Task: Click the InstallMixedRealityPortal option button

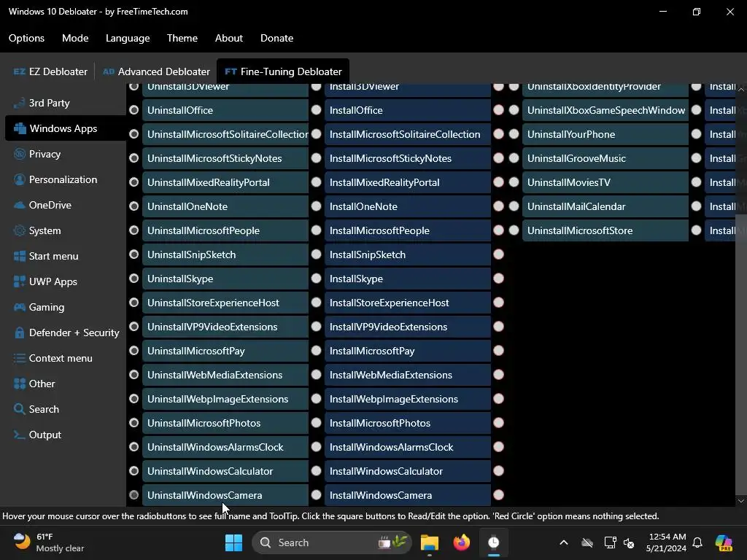Action: click(x=408, y=182)
